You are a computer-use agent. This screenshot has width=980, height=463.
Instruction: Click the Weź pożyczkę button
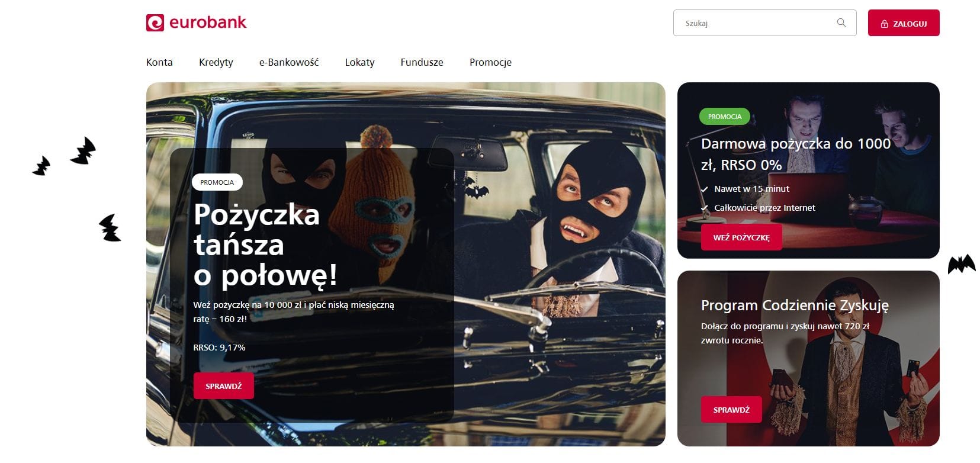coord(741,237)
